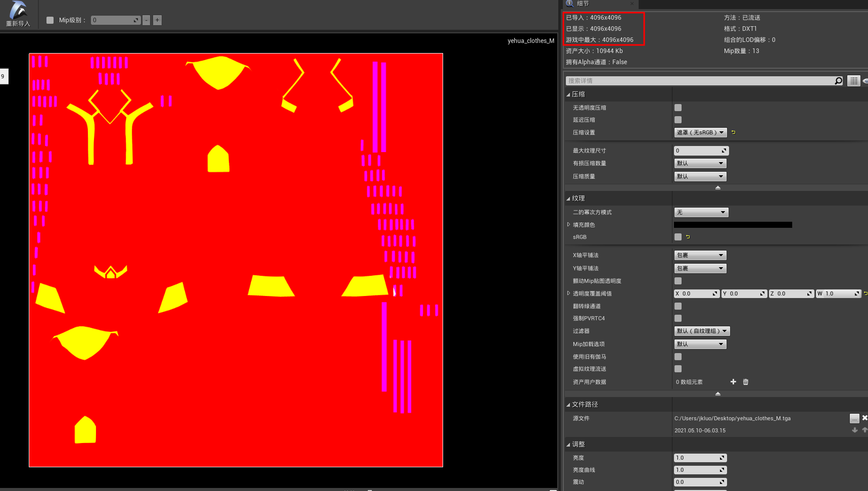Toggle the sRGB checkbox
This screenshot has width=868, height=491.
click(678, 237)
